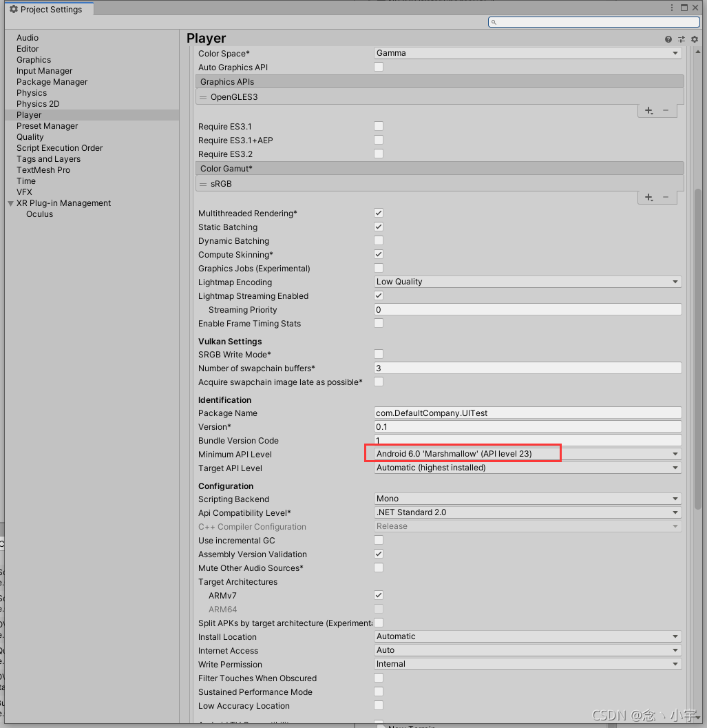Click the Streaming Priority field
707x728 pixels.
pyautogui.click(x=528, y=310)
